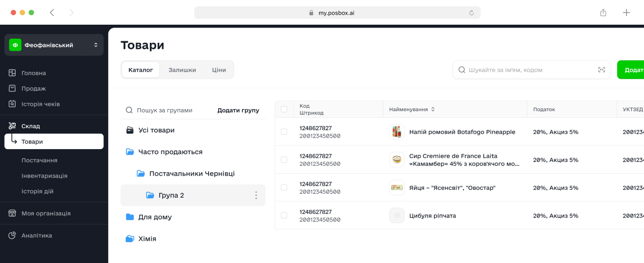Click the browser reload icon
Image resolution: width=644 pixels, height=263 pixels.
(x=471, y=13)
